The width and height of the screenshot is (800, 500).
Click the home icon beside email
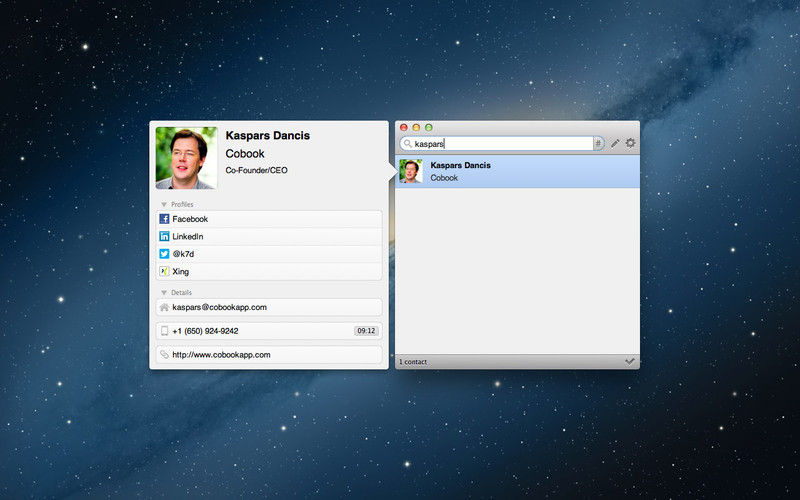click(164, 307)
